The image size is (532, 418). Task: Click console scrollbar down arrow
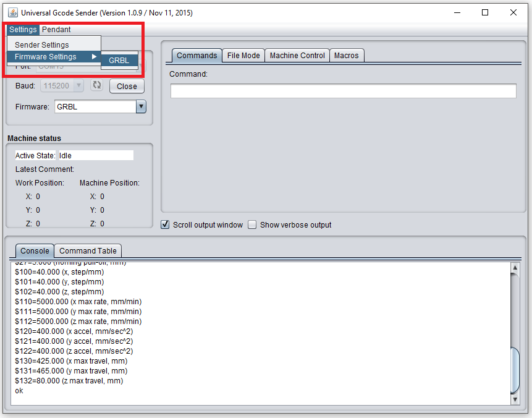click(x=515, y=399)
